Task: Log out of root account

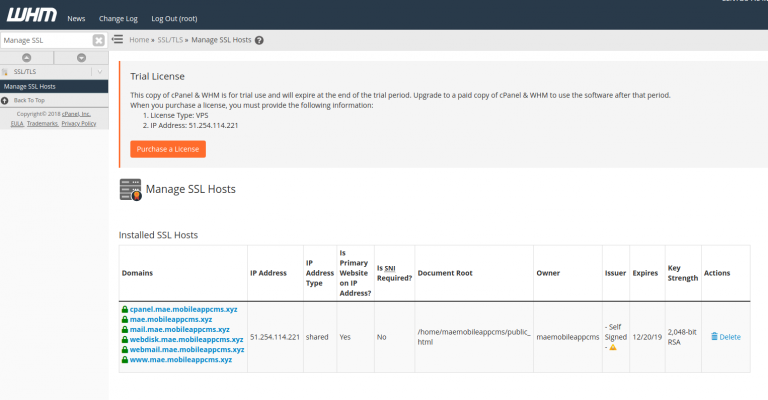Action: pos(175,18)
